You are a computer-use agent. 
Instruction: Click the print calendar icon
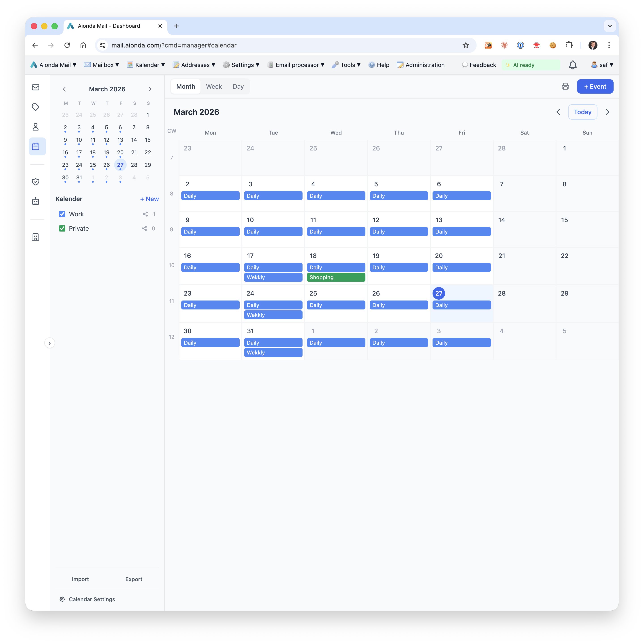[565, 87]
